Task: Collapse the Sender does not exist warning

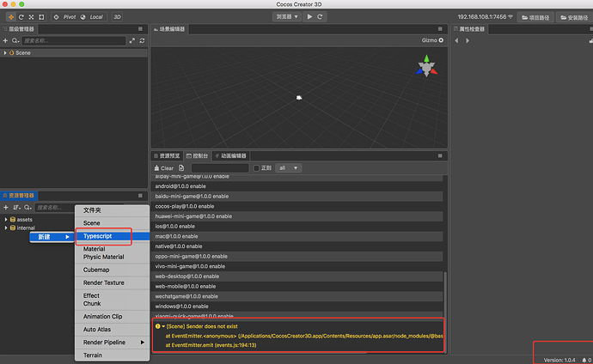Action: coord(163,326)
